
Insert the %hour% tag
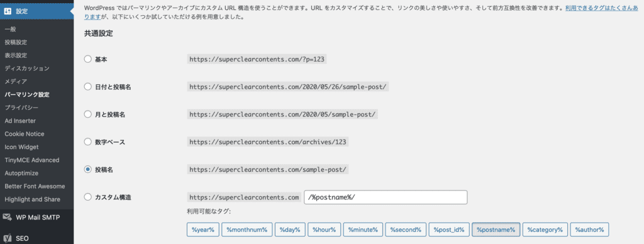coord(325,230)
